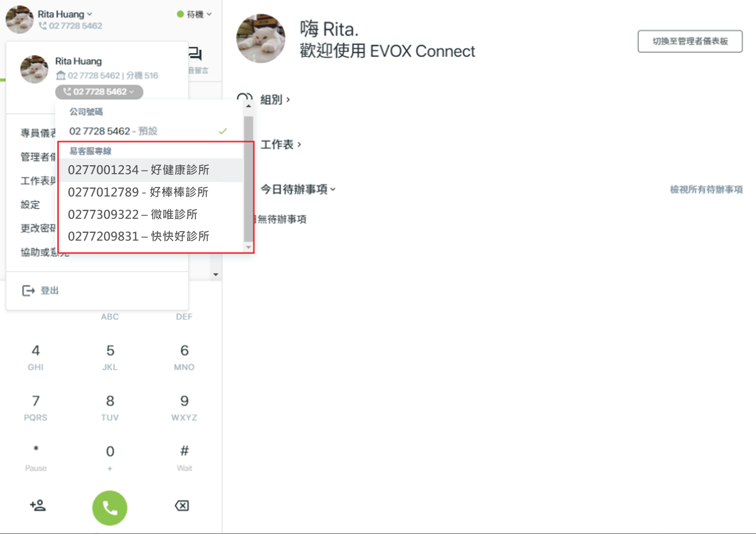The image size is (756, 534).
Task: Click the add contact icon
Action: (37, 505)
